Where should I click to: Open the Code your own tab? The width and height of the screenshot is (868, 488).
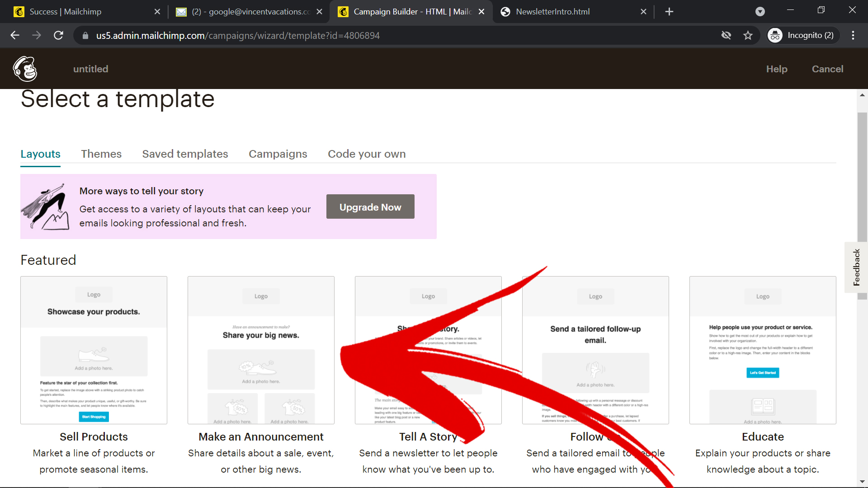(x=367, y=154)
